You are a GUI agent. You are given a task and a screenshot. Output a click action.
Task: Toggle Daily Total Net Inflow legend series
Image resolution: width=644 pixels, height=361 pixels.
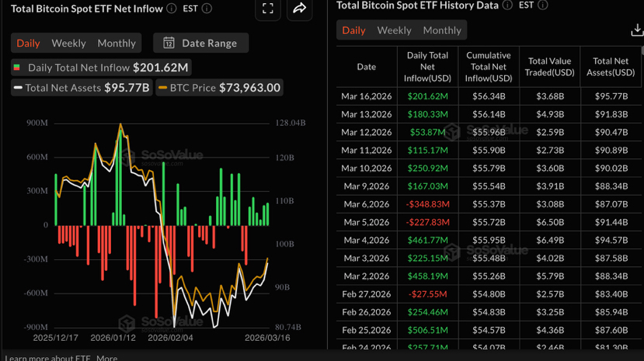pos(101,68)
